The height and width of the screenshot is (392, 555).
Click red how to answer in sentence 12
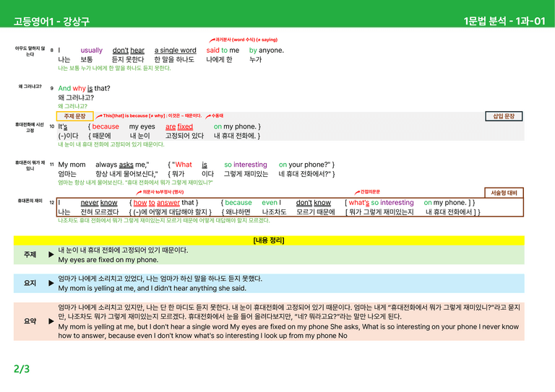click(x=156, y=203)
